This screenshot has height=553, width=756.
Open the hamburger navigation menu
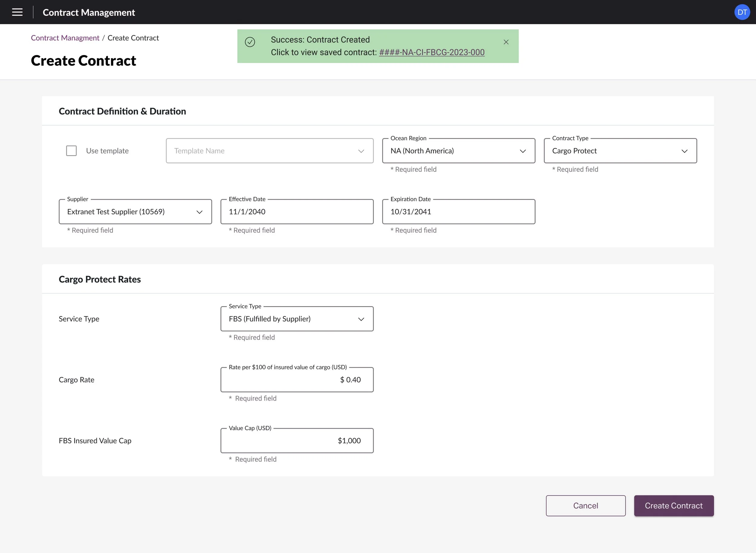click(17, 12)
